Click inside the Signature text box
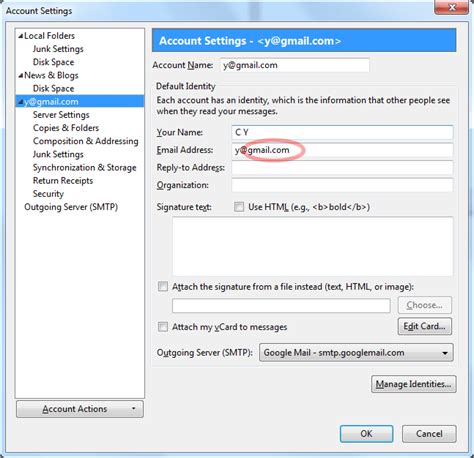Viewport: 474px width, 458px height. click(x=313, y=246)
